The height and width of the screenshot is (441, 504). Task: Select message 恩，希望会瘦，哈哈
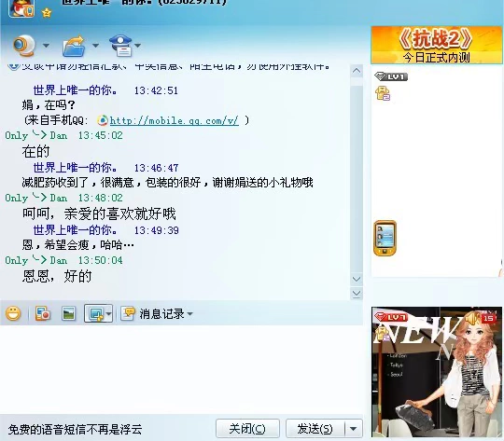click(x=77, y=245)
